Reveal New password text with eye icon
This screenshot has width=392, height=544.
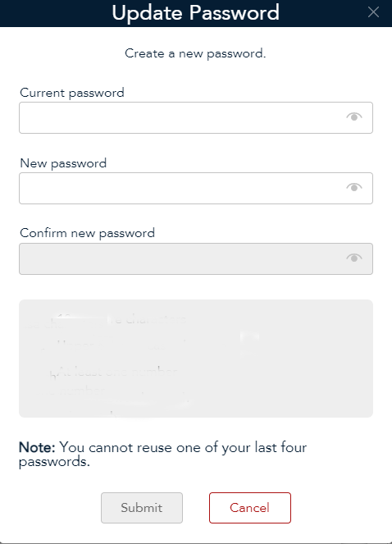pyautogui.click(x=354, y=187)
